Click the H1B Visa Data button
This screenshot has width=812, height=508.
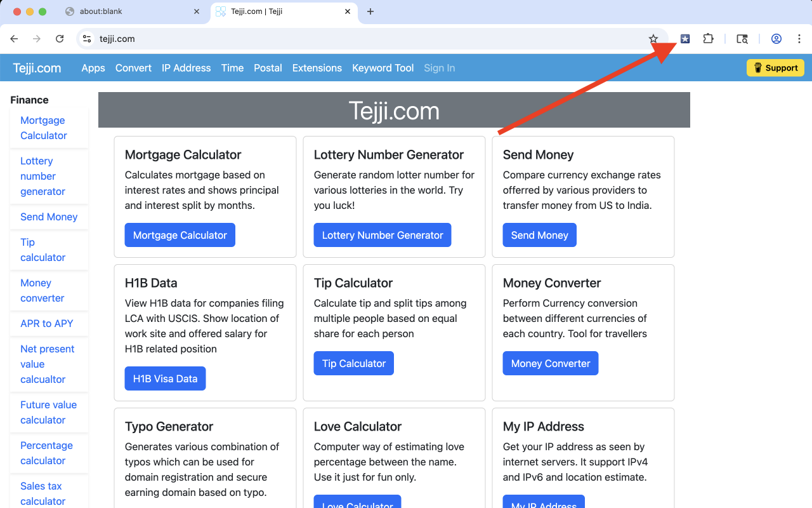point(165,378)
